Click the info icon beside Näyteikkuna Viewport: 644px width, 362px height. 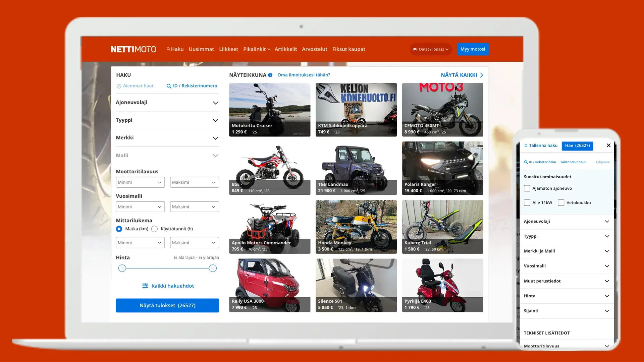click(x=270, y=75)
